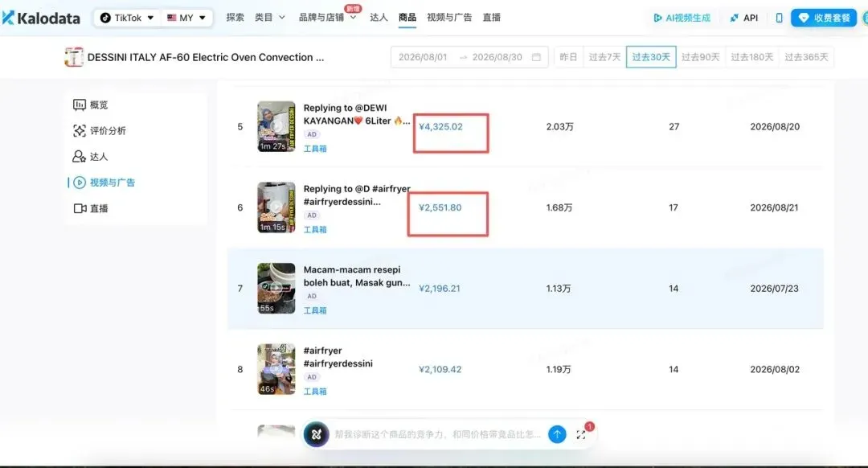This screenshot has height=468, width=868.
Task: Open the 直播 top navigation item
Action: tap(492, 18)
